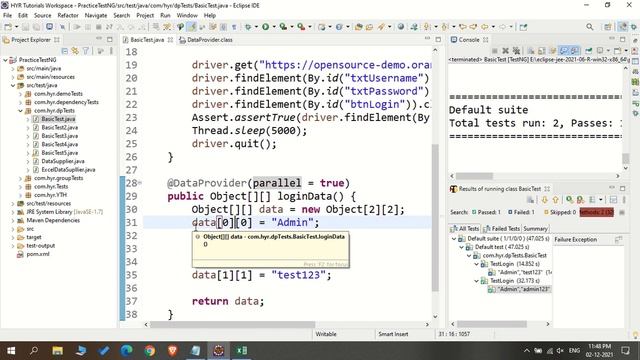Screen dimensions: 640x360
Task: Select ExcelDataSupplier.java in Project Explorer
Action: 68,169
